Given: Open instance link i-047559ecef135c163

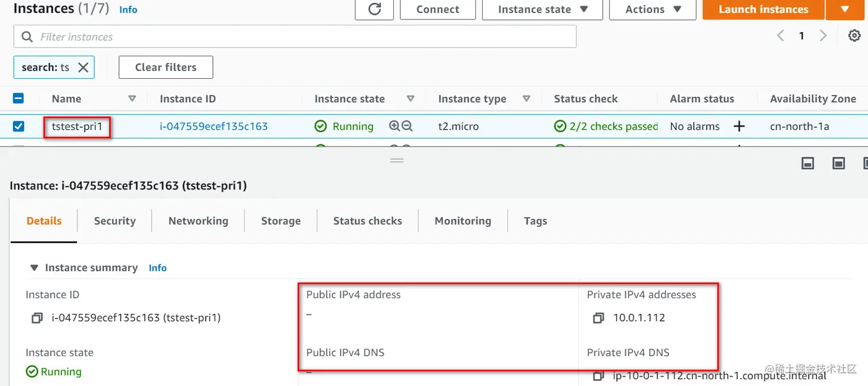Looking at the screenshot, I should [214, 126].
